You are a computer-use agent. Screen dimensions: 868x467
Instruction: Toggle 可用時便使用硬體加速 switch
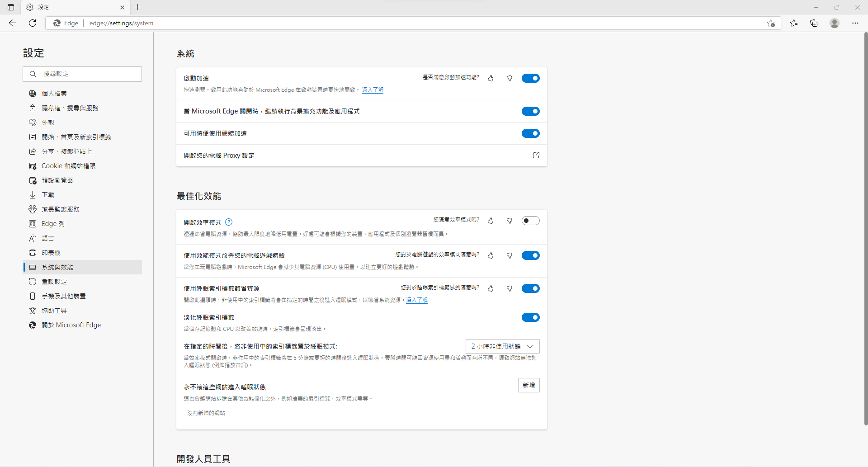(x=531, y=133)
